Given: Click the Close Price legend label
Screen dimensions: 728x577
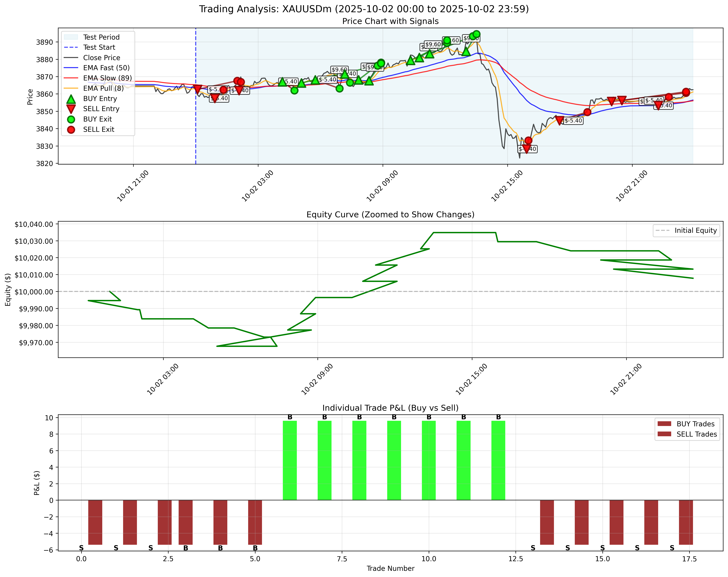Looking at the screenshot, I should coord(102,58).
